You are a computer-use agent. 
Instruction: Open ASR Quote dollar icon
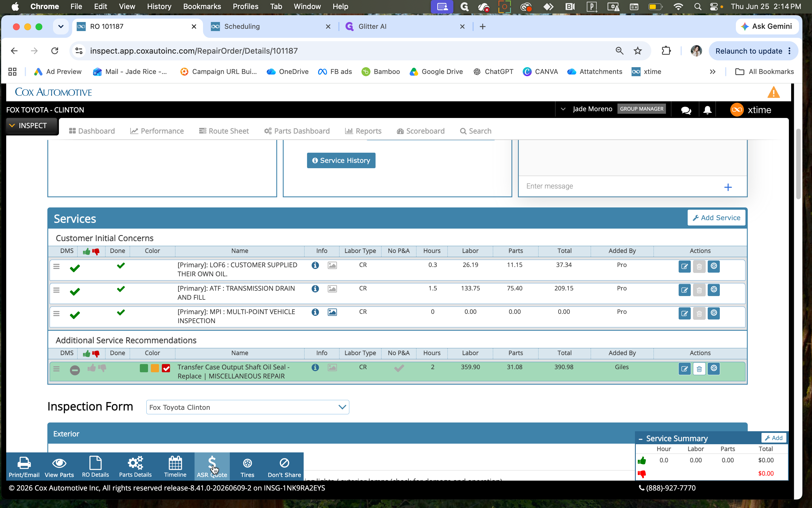click(x=212, y=467)
